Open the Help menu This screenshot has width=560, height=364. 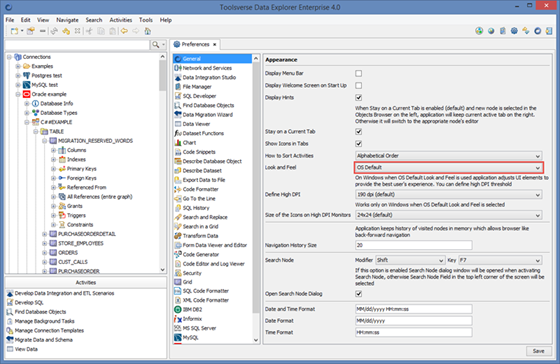[x=166, y=20]
